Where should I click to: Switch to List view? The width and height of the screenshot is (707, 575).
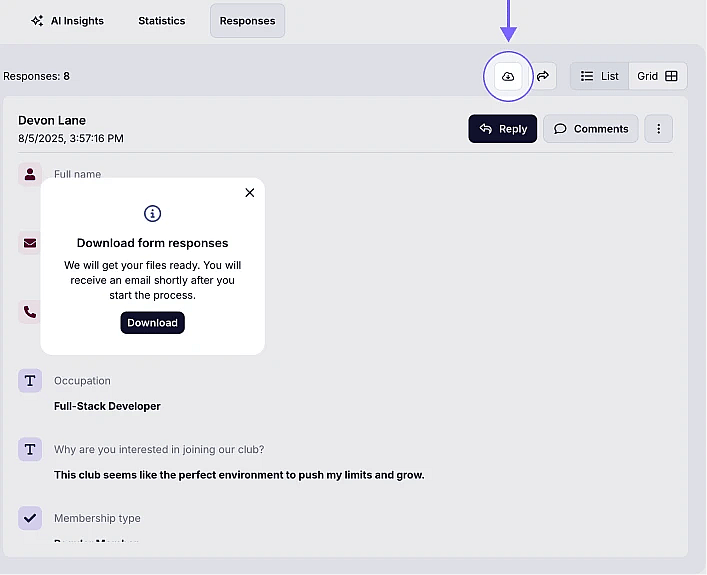pyautogui.click(x=599, y=76)
